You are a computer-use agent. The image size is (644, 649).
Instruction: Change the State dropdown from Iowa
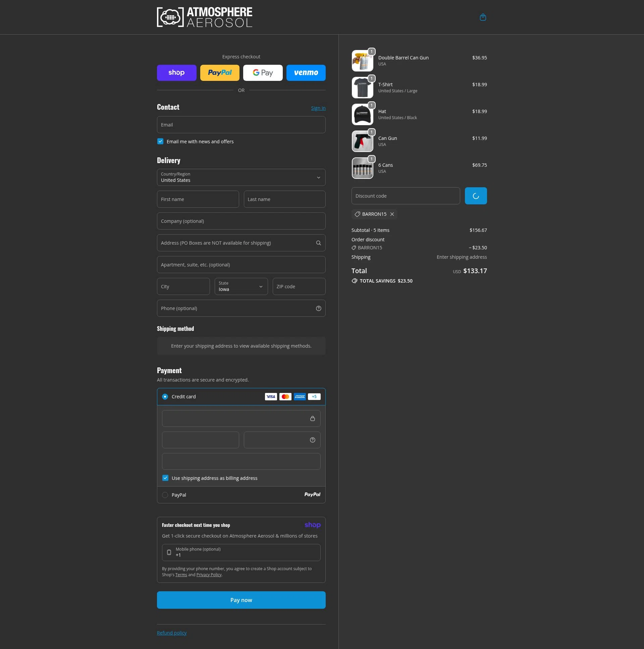point(240,287)
